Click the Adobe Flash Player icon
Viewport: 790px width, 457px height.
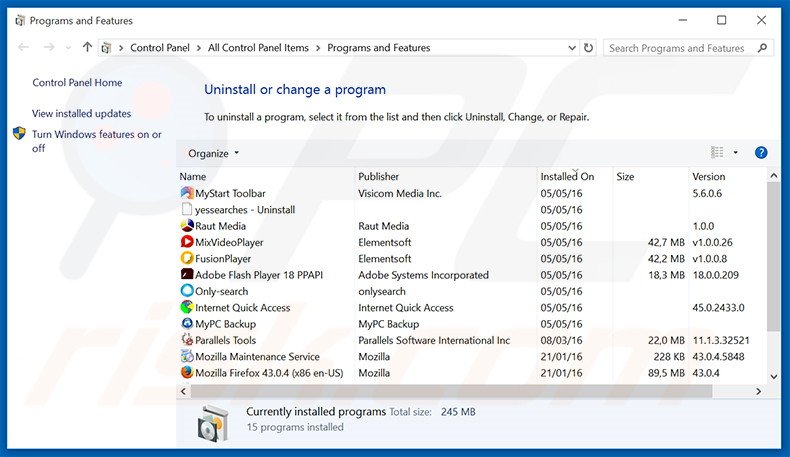point(187,275)
